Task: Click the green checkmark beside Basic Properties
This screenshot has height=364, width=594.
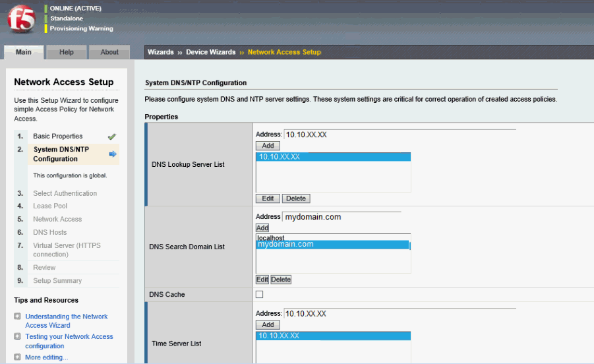Action: click(x=112, y=136)
